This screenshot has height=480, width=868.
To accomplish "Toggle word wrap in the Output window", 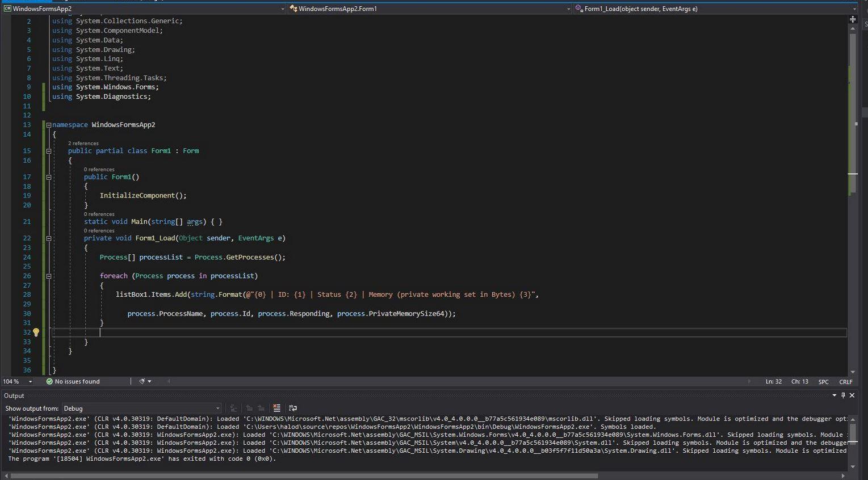I will tap(293, 408).
